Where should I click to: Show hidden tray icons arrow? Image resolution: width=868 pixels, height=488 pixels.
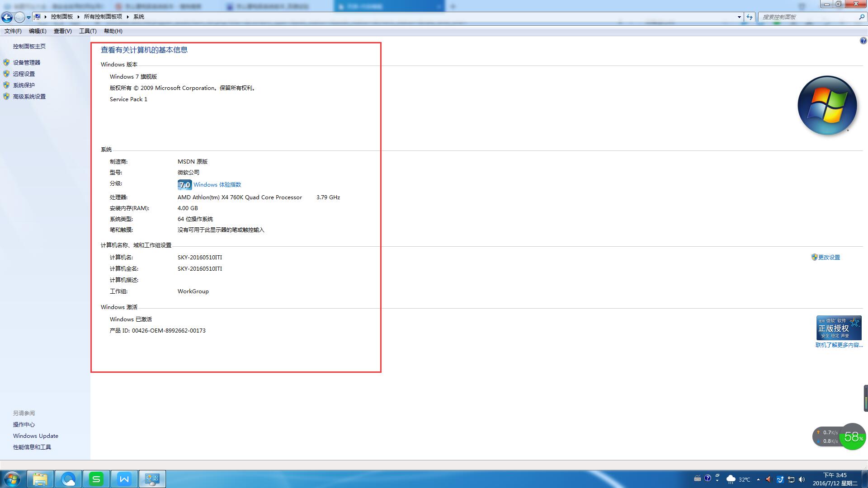[x=758, y=479]
